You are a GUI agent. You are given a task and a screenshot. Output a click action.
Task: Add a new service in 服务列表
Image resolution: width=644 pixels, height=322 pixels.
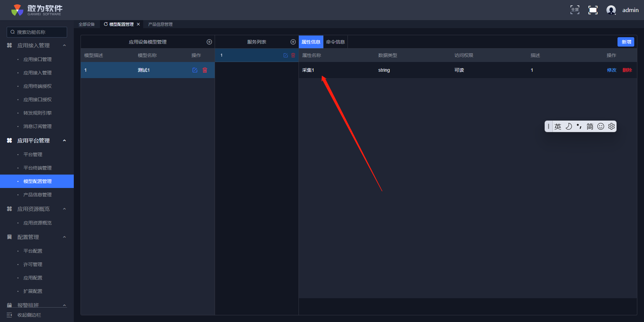click(x=293, y=42)
